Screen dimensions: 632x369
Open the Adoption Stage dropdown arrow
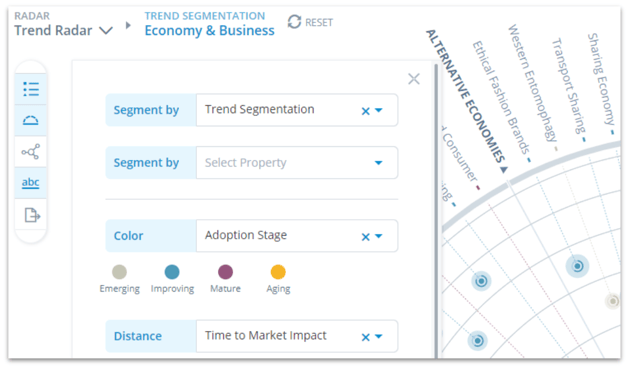[x=378, y=236]
